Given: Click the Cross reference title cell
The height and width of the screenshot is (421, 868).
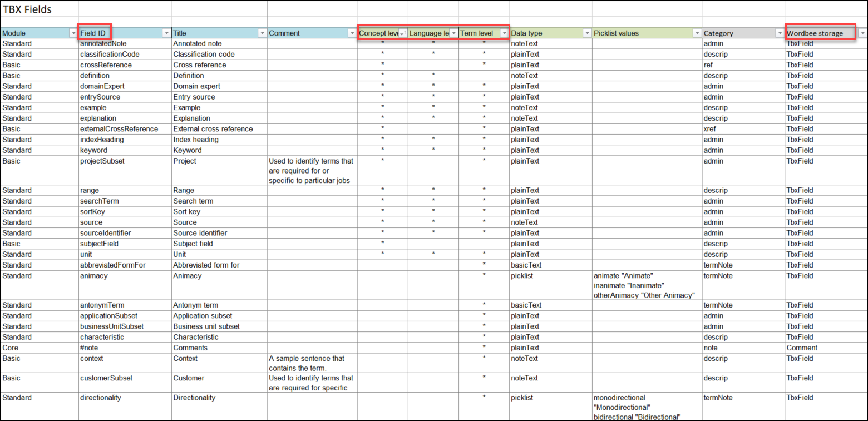Looking at the screenshot, I should 200,65.
